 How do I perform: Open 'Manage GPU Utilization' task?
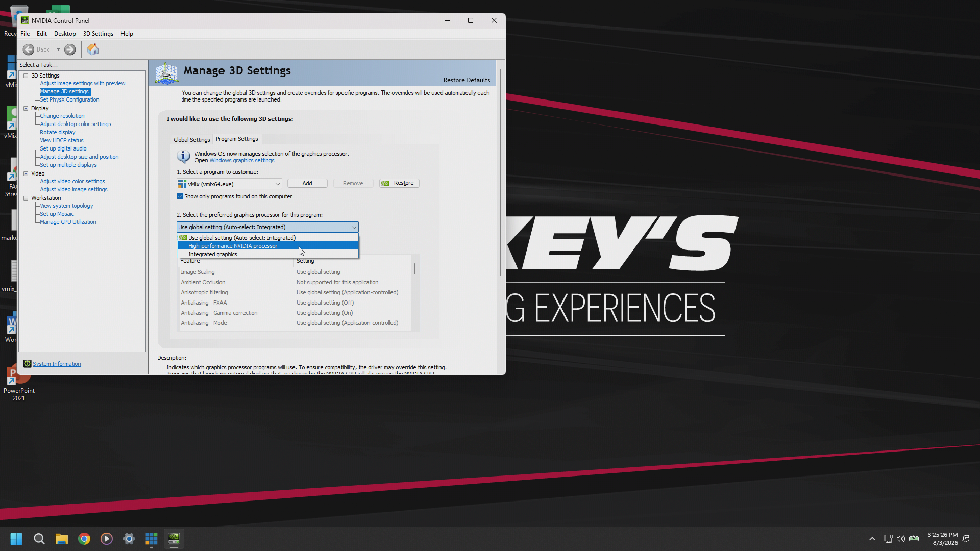[68, 222]
